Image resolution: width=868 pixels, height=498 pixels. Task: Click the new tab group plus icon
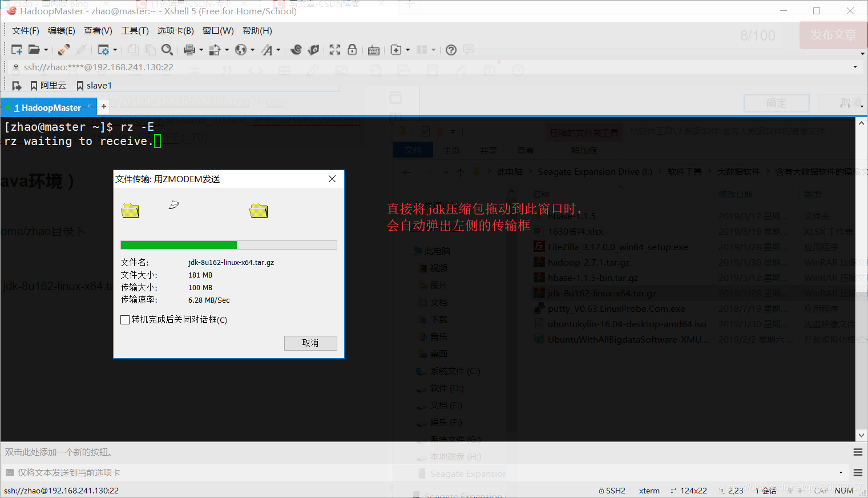point(396,50)
